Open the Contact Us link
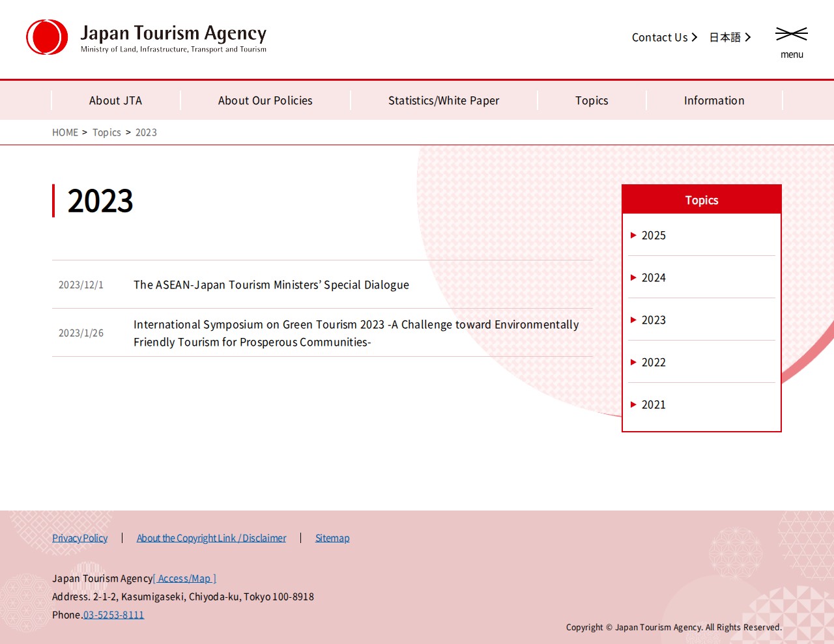834x644 pixels. [665, 37]
